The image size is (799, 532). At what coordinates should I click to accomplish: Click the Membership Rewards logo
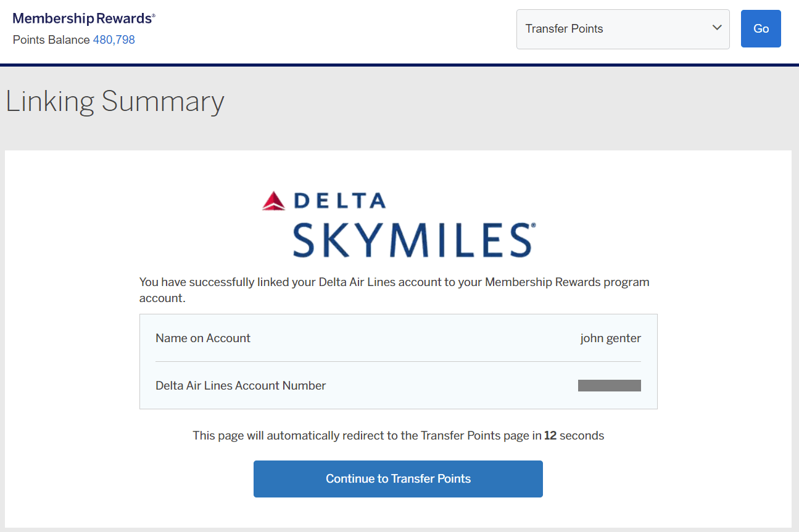[x=83, y=18]
